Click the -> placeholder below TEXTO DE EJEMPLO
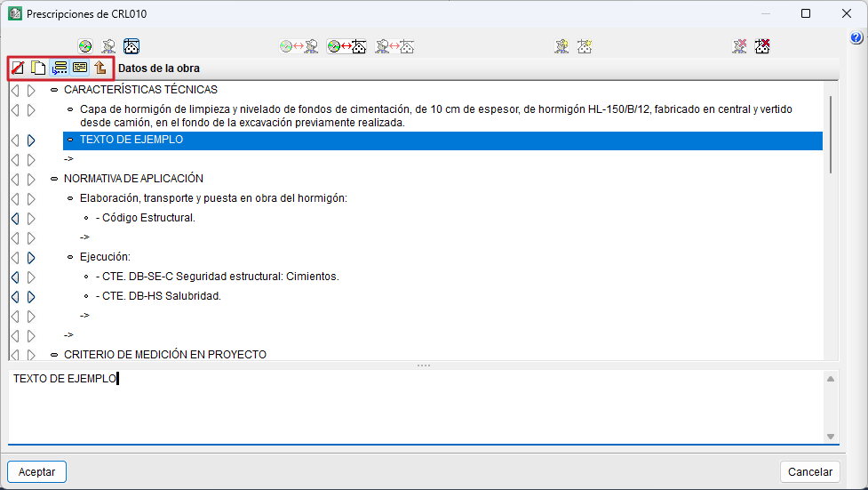 (68, 159)
